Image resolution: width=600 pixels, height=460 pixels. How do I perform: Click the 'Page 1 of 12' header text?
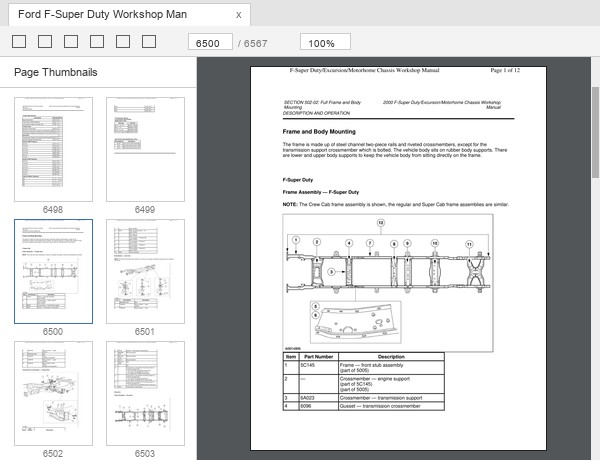pos(505,70)
